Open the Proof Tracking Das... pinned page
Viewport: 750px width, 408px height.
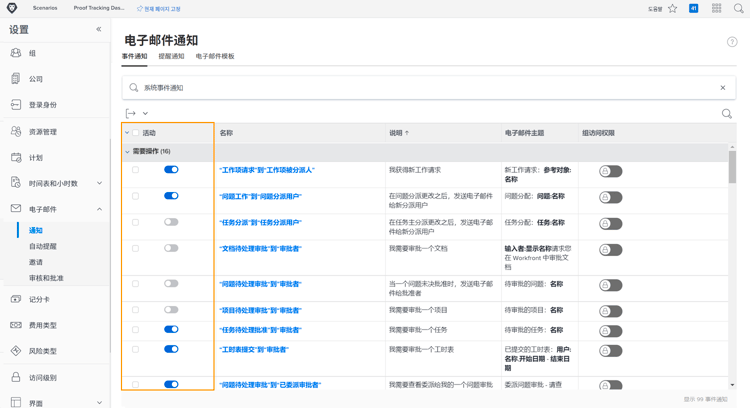point(99,8)
